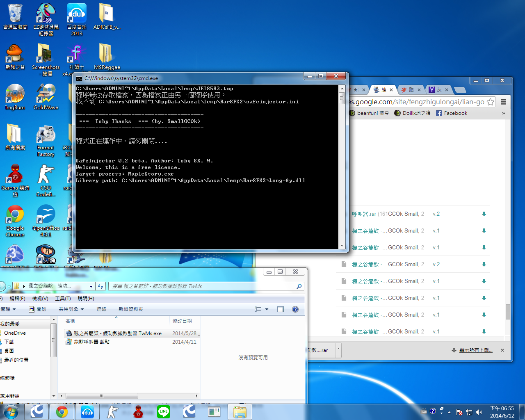Viewport: 525px width, 420px height.
Task: Open download item options arrow in Chrome
Action: [338, 350]
